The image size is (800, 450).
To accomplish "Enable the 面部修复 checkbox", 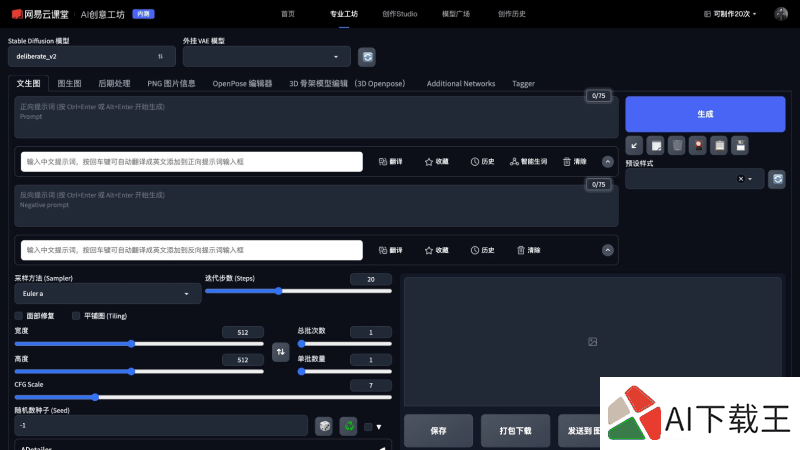I will click(19, 316).
